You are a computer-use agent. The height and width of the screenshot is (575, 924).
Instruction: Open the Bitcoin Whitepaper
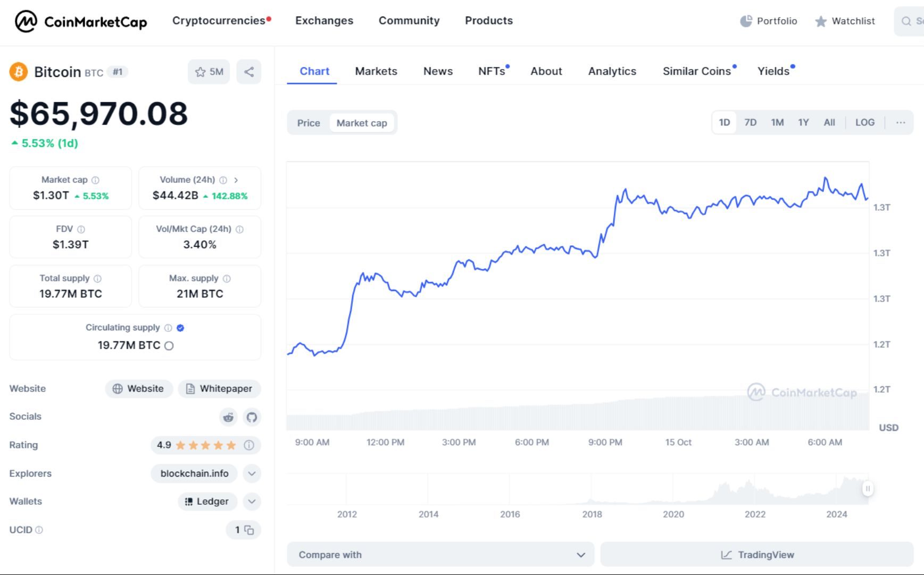click(x=219, y=388)
